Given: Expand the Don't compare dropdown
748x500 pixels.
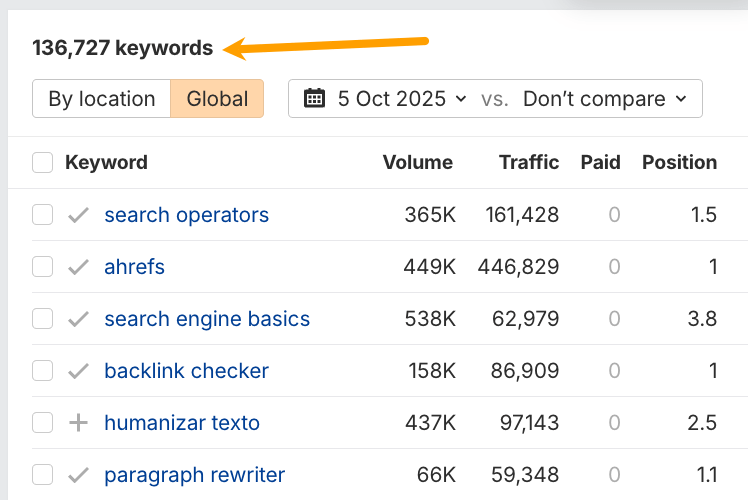Looking at the screenshot, I should point(605,99).
